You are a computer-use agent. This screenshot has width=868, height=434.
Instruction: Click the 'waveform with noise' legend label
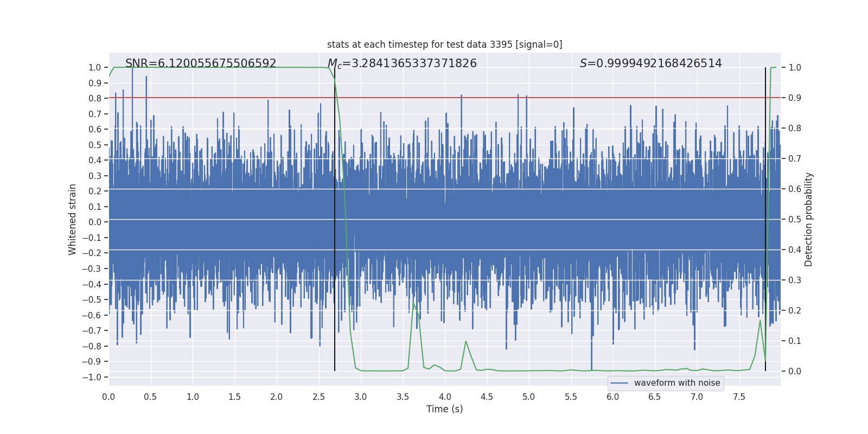[677, 383]
